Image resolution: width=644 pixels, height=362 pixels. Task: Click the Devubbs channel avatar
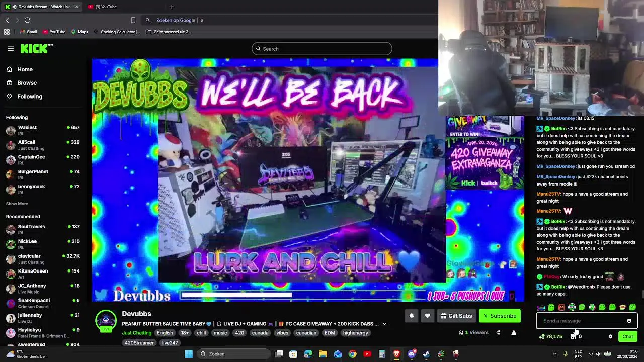(106, 321)
